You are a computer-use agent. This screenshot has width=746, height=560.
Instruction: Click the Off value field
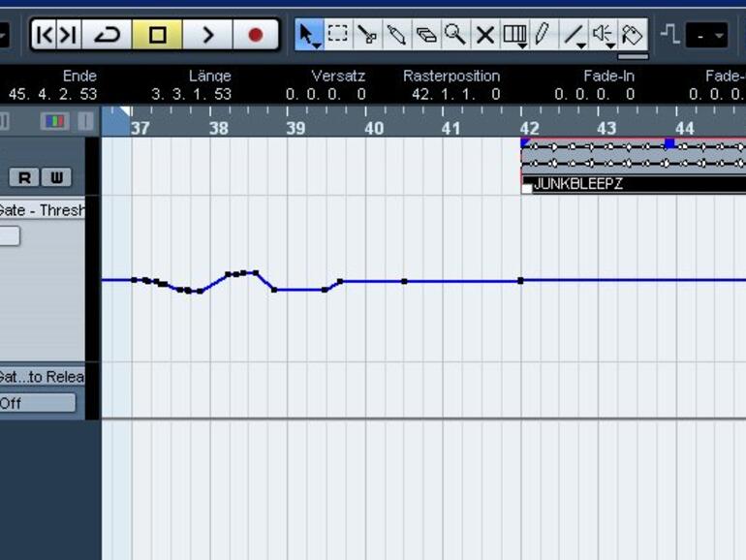[x=37, y=403]
